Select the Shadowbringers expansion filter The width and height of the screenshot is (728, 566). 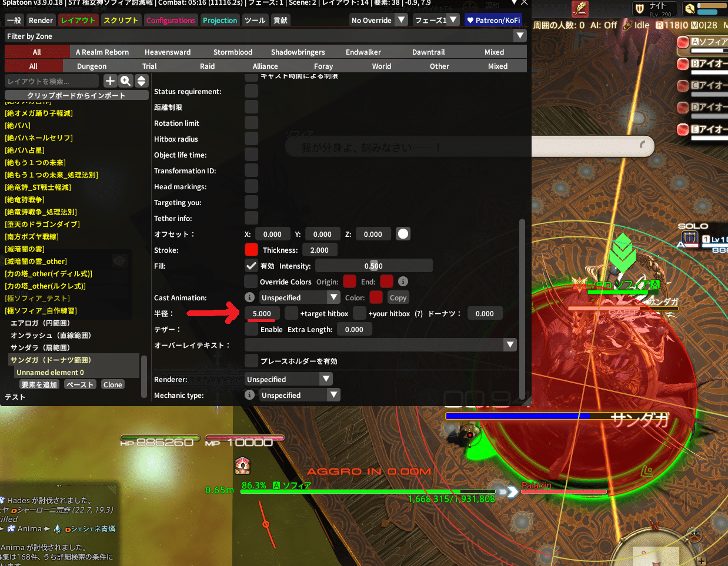298,52
